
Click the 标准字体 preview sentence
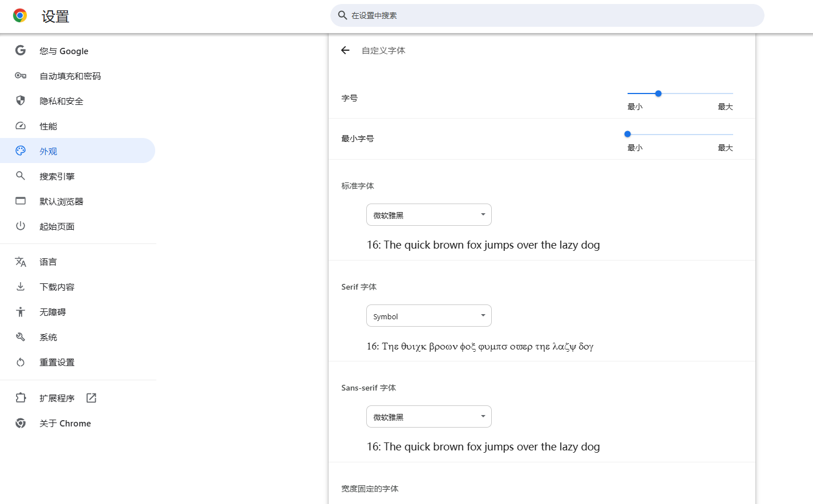click(483, 245)
